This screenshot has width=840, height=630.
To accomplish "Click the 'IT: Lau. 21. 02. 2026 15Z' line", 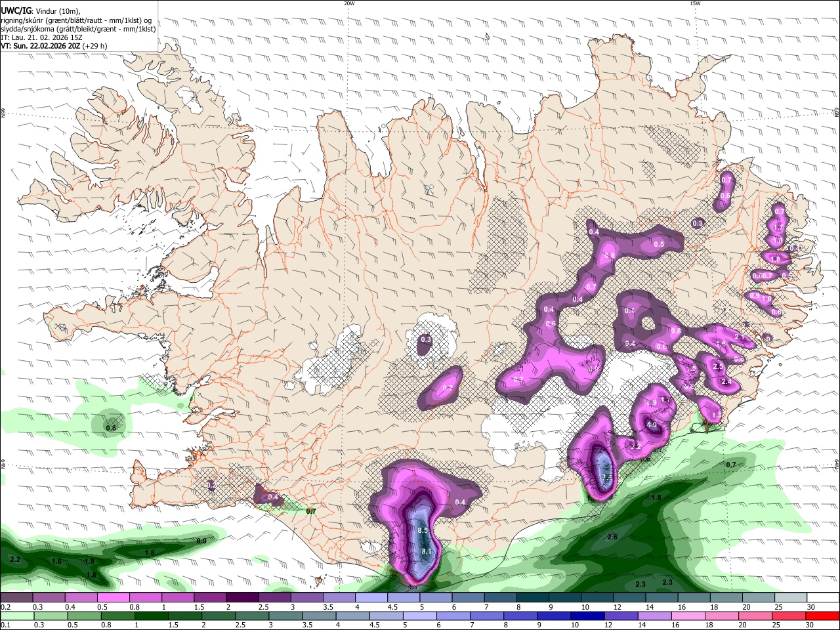I will 41,37.
